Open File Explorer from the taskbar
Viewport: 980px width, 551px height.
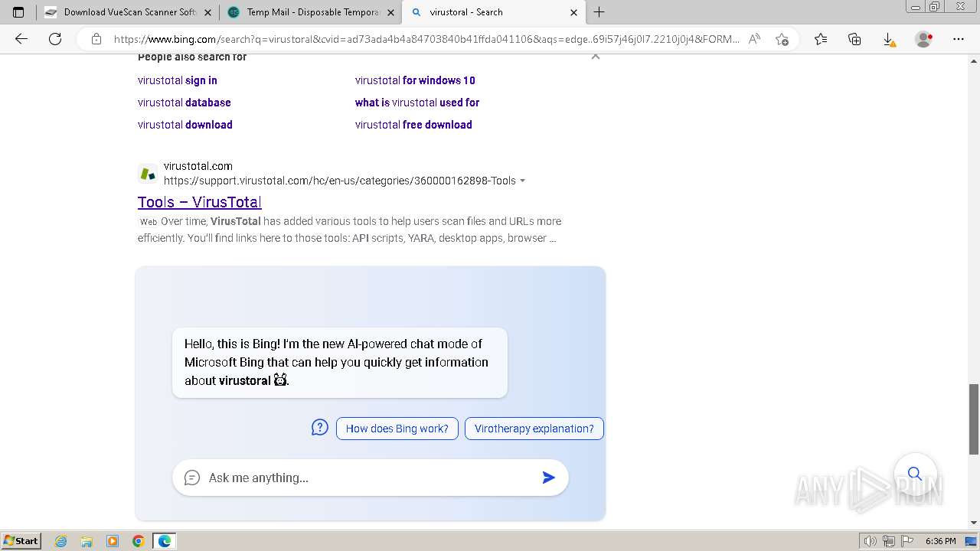[87, 541]
